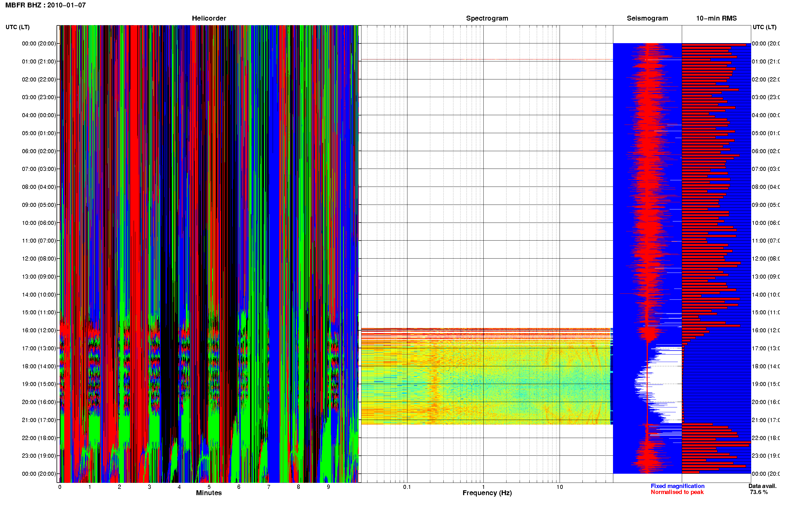
Task: Click the 'Data avail.' label
Action: (762, 486)
